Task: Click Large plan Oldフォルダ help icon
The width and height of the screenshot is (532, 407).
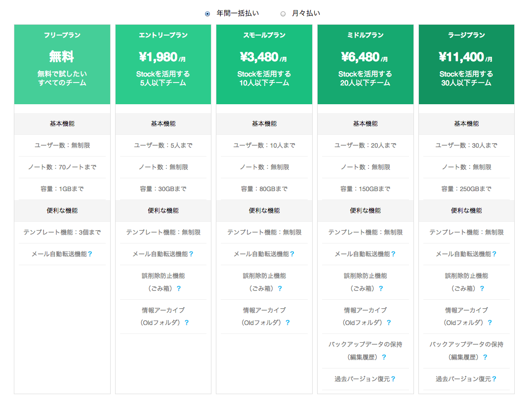Action: click(x=490, y=323)
